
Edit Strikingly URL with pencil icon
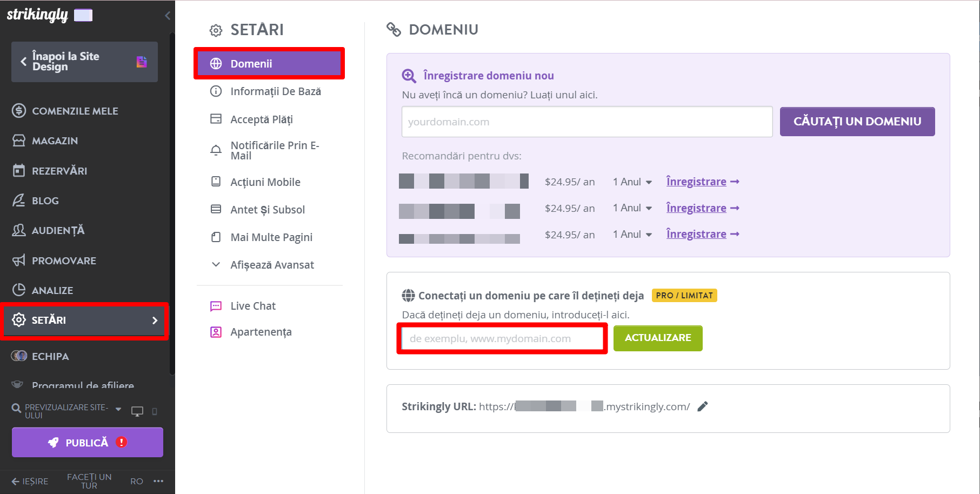703,406
